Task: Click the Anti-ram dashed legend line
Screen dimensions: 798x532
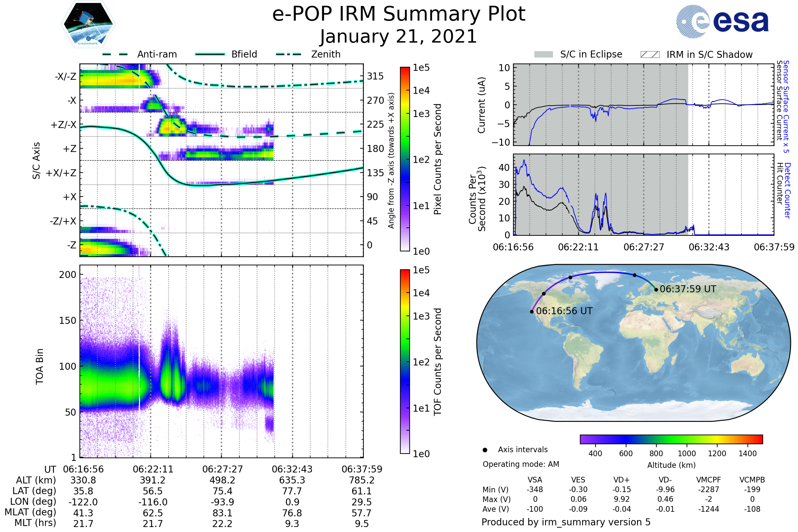Action: (x=115, y=54)
